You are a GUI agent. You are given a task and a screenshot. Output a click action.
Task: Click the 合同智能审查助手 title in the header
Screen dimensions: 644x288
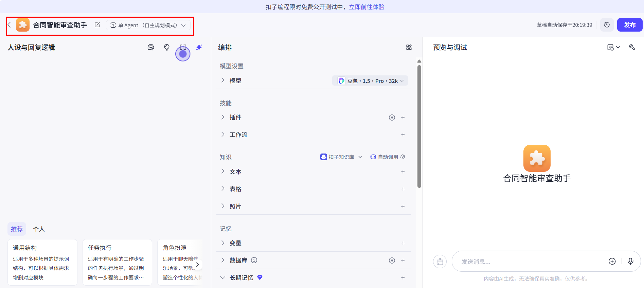point(60,25)
